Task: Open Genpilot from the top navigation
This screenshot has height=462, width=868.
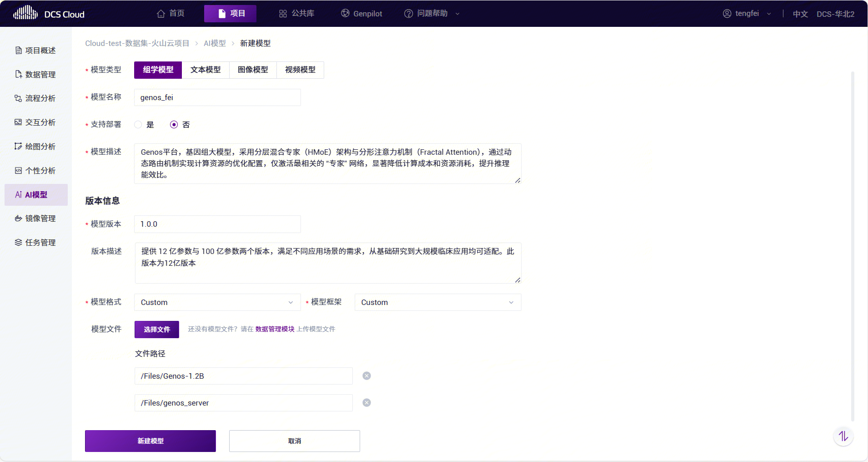Action: coord(362,14)
